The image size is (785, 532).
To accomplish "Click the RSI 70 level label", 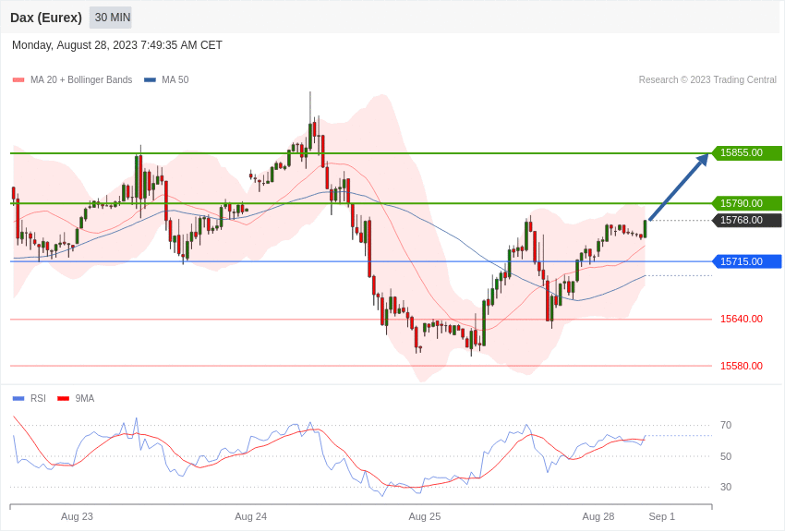I will point(725,426).
